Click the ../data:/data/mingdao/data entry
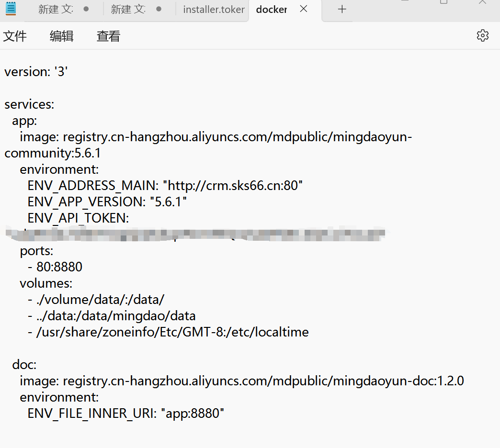This screenshot has height=448, width=500. pos(112,316)
